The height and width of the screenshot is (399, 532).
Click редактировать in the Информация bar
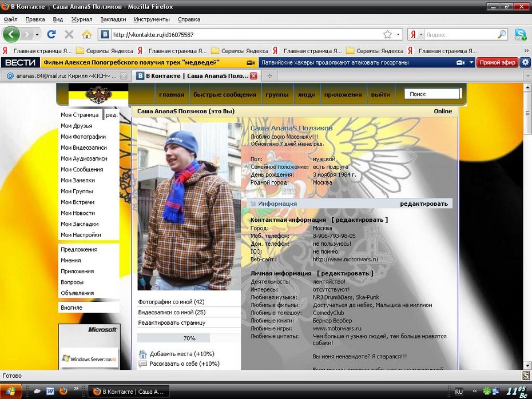(424, 204)
